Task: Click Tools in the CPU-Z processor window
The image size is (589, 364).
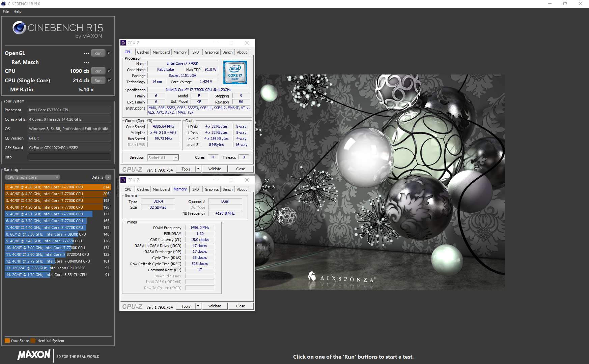Action: pos(186,169)
